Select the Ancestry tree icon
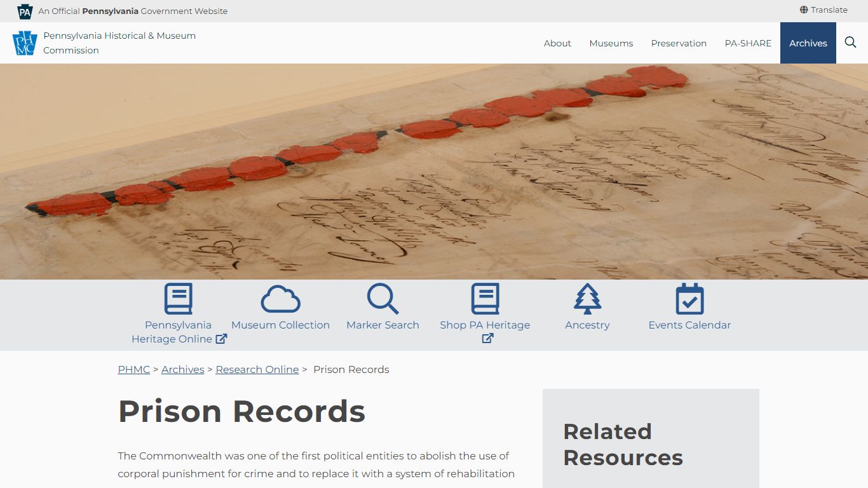Screen dimensions: 868x488 pyautogui.click(x=587, y=297)
